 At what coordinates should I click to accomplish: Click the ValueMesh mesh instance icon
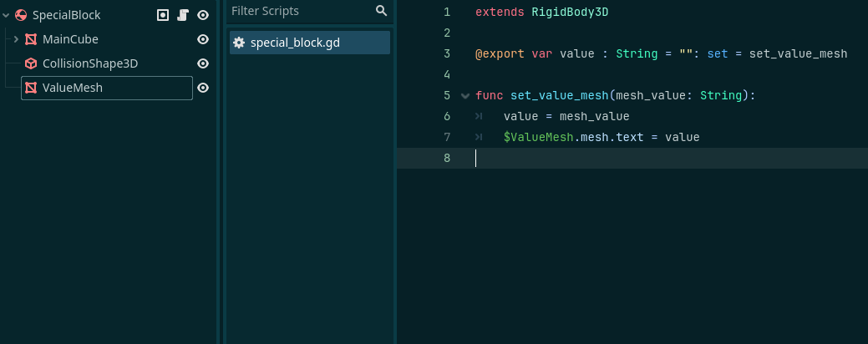[x=31, y=88]
